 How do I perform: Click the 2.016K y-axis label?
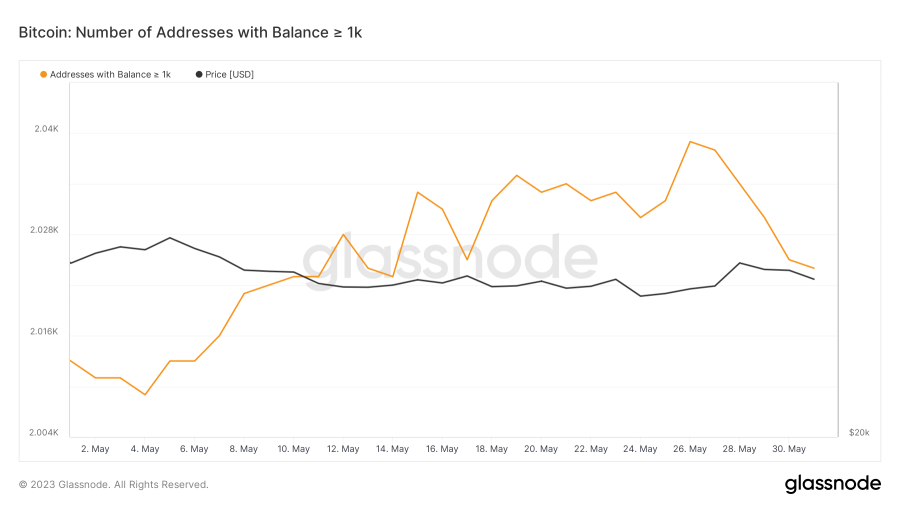(x=44, y=331)
